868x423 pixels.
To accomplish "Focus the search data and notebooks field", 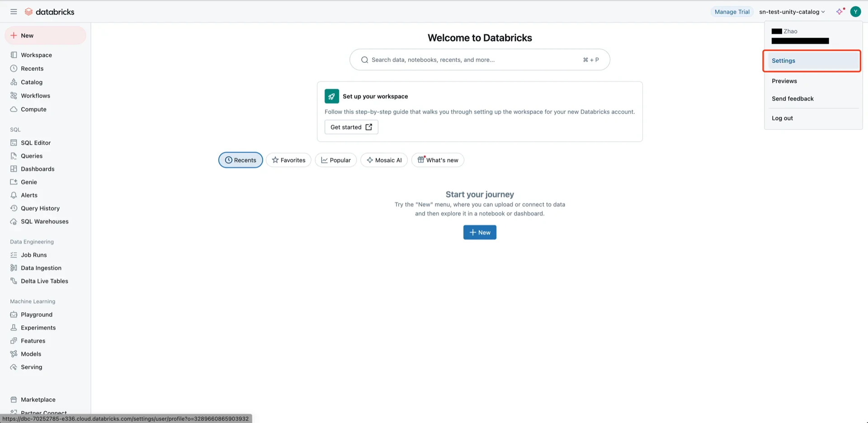I will pyautogui.click(x=480, y=60).
